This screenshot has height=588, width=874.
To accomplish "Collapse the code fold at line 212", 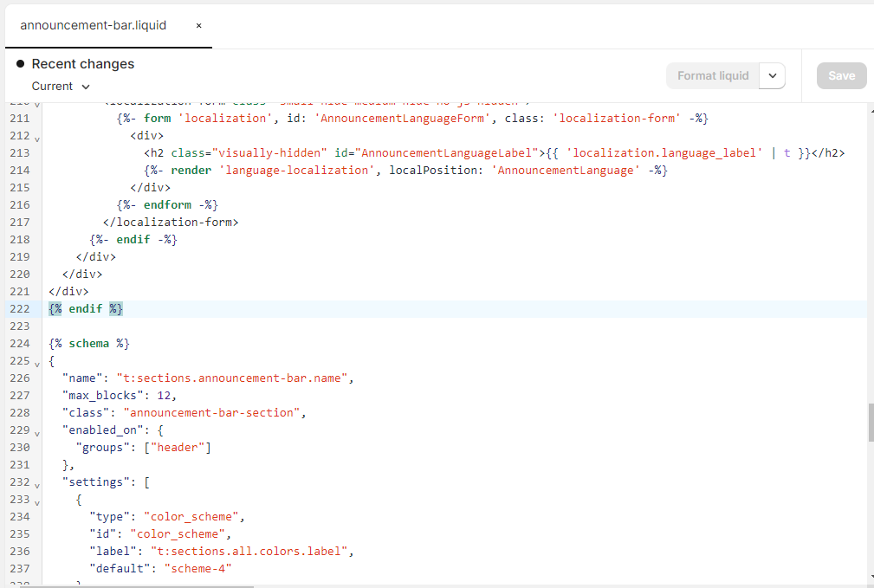I will tap(37, 137).
